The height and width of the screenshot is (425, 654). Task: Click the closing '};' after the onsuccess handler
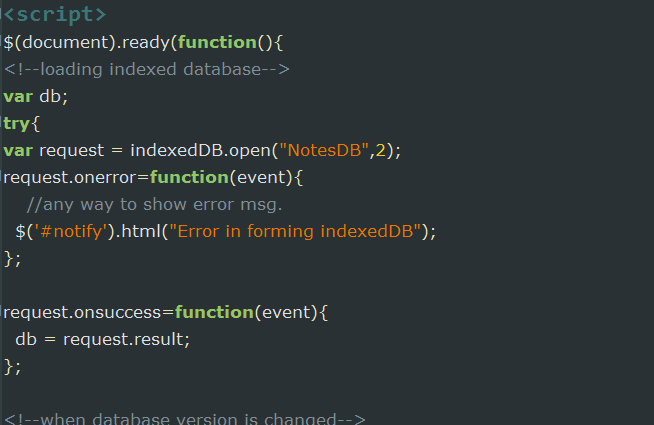coord(13,367)
